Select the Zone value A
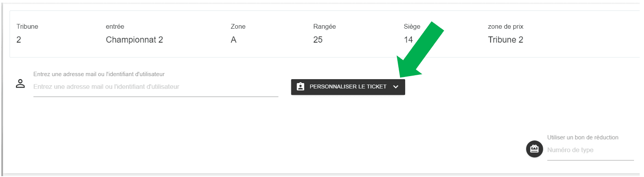 pyautogui.click(x=234, y=40)
